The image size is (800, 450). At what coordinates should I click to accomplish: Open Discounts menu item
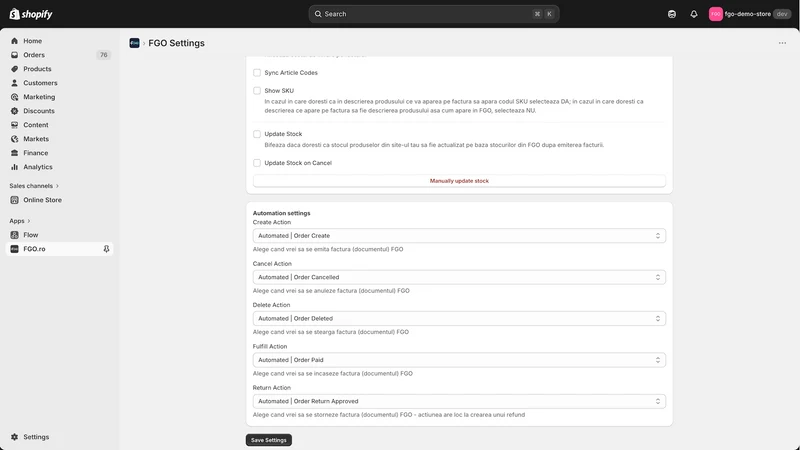click(39, 111)
